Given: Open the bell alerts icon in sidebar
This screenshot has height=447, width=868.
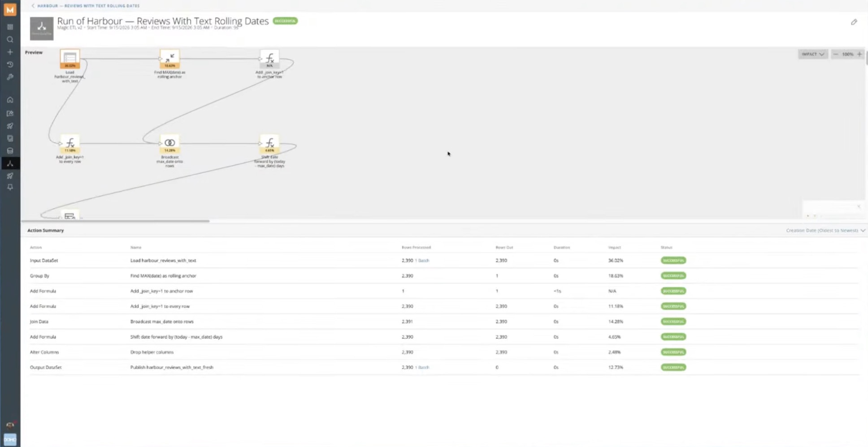Looking at the screenshot, I should (x=10, y=188).
